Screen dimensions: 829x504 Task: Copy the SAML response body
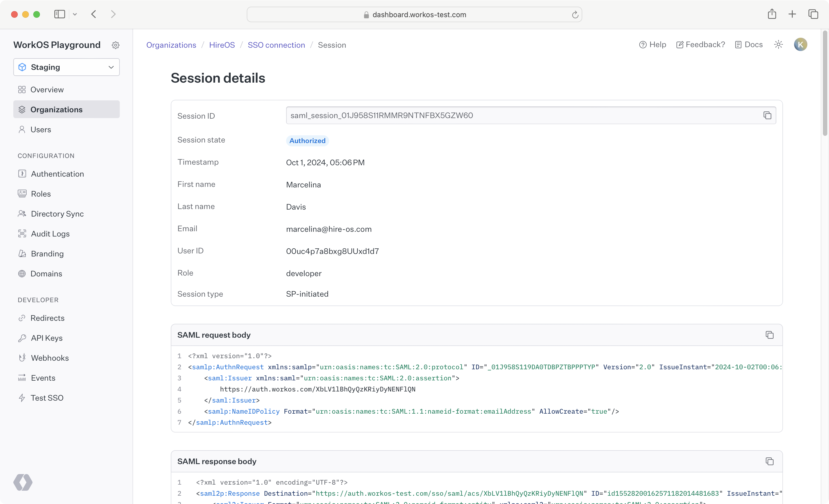tap(770, 461)
